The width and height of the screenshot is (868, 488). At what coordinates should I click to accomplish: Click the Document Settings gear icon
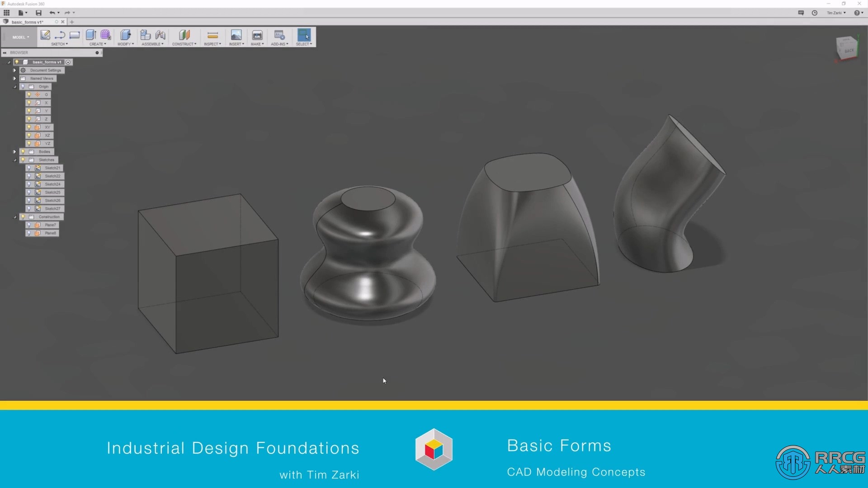coord(23,70)
